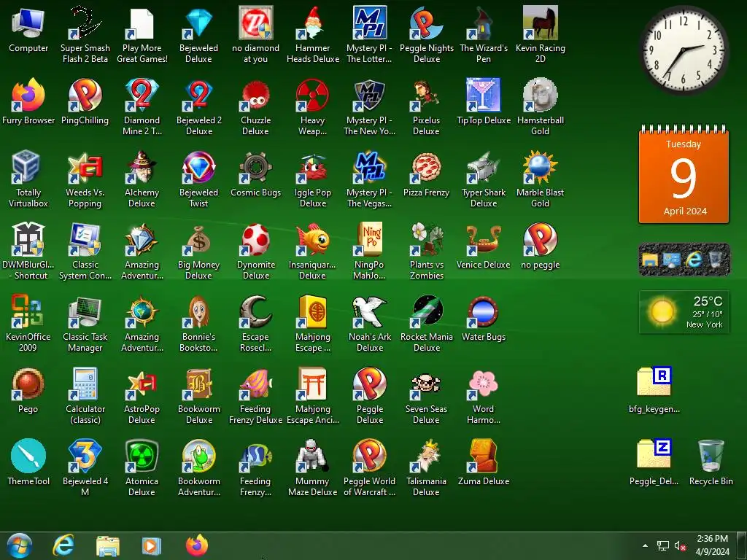The image size is (747, 560).
Task: Select the Heavy Weapon radiation icon
Action: click(x=312, y=96)
